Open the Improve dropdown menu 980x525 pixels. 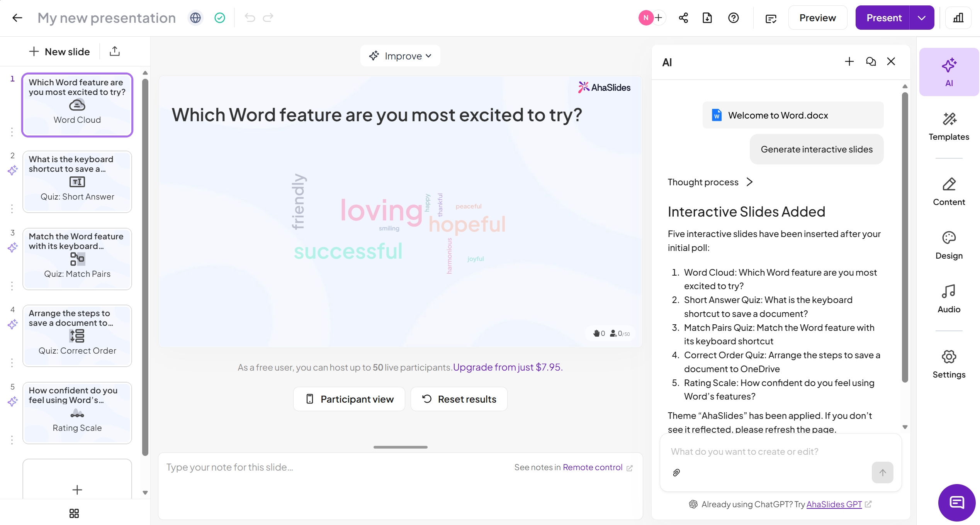[400, 56]
